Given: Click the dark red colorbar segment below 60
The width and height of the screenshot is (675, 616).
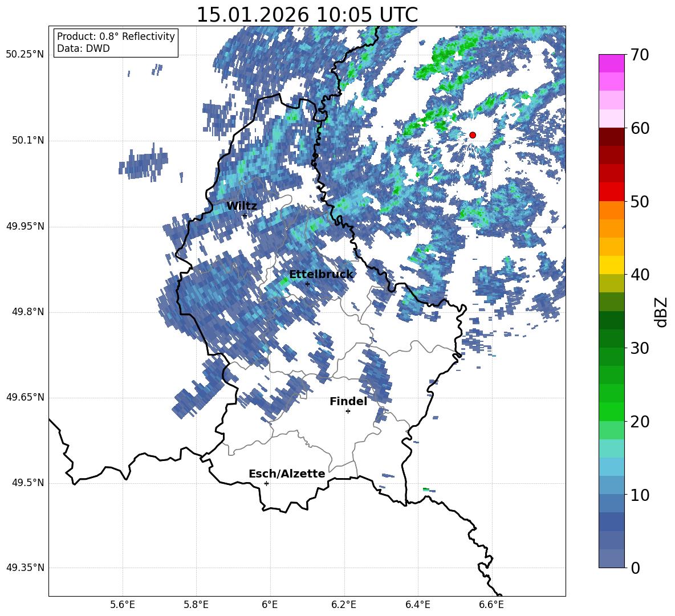Looking at the screenshot, I should (x=611, y=137).
